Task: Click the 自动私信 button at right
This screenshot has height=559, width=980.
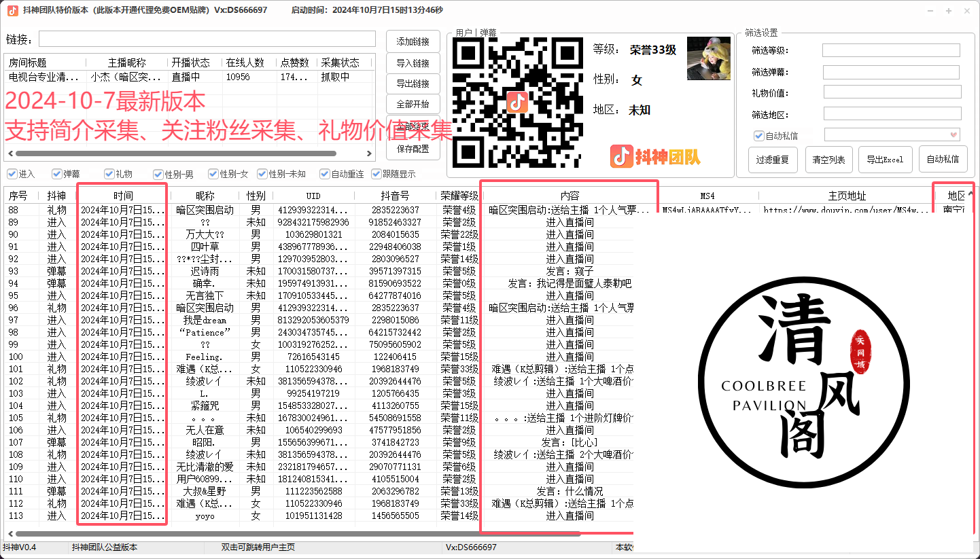Action: point(943,160)
